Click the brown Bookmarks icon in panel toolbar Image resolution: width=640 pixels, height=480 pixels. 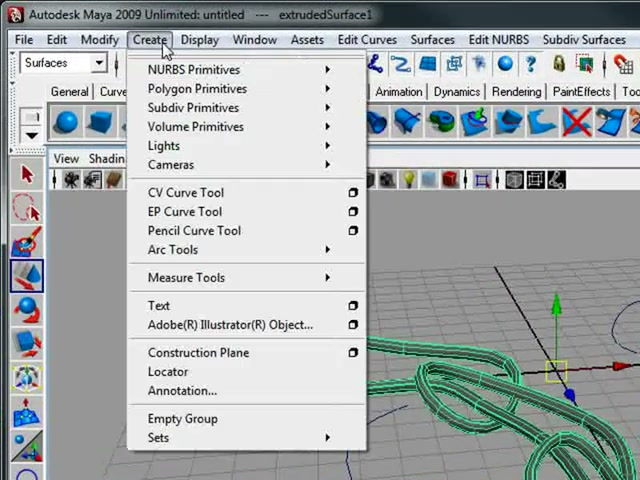[114, 180]
